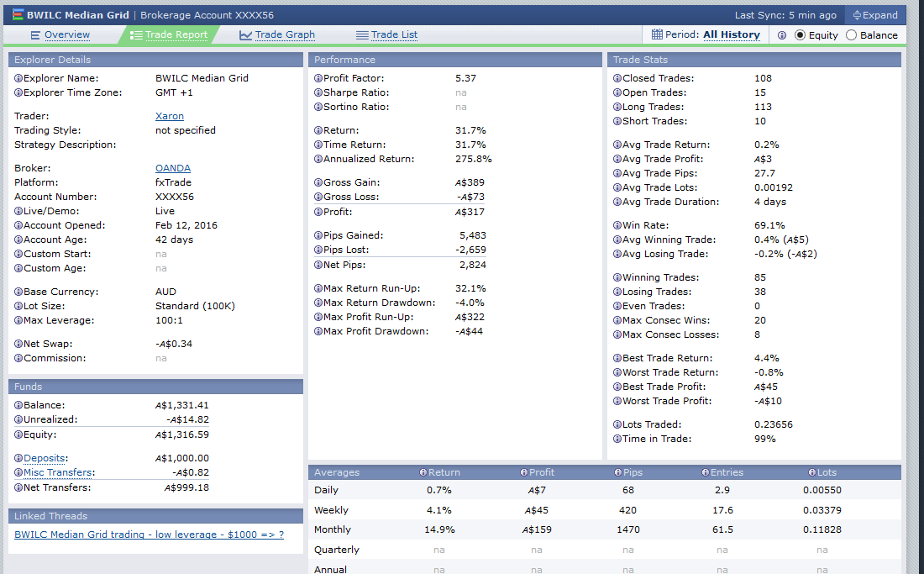924x574 pixels.
Task: Select the Equity radio button
Action: (x=800, y=35)
